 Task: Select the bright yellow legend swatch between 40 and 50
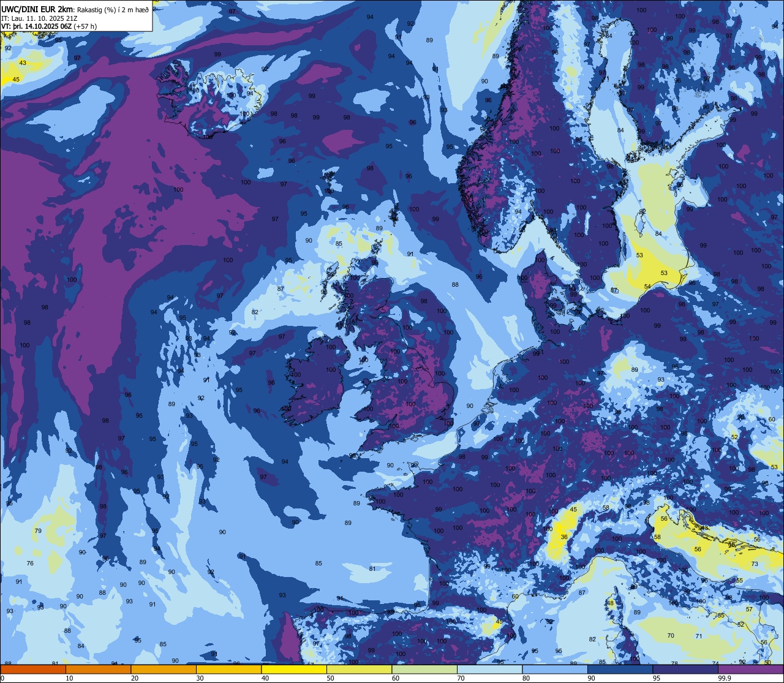pyautogui.click(x=294, y=669)
